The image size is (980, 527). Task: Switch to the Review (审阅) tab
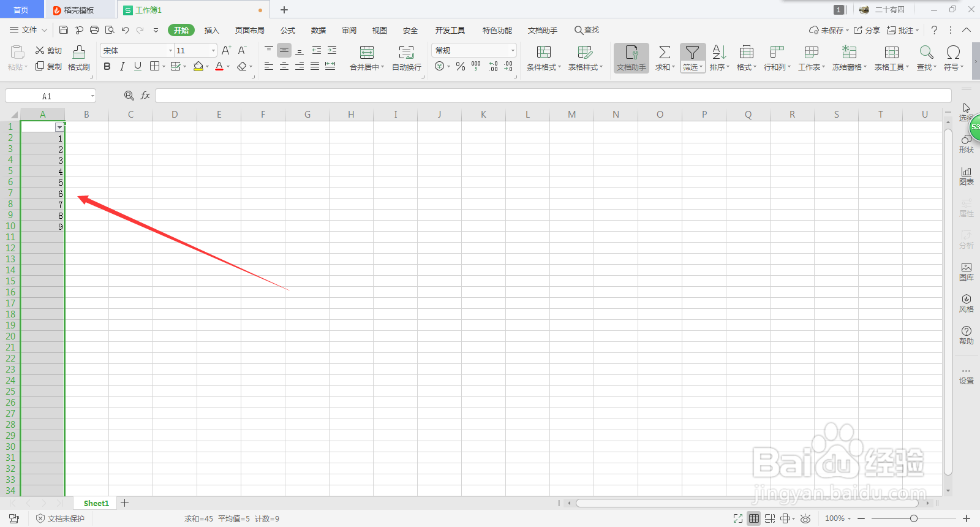tap(349, 30)
